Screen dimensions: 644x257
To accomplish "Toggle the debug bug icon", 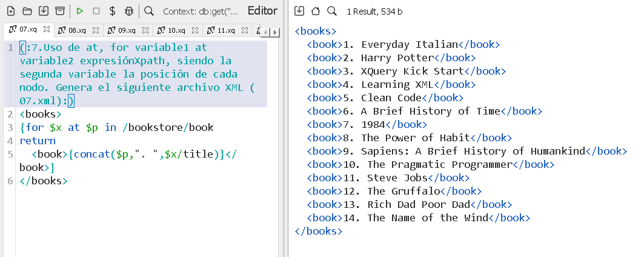I will tap(128, 11).
